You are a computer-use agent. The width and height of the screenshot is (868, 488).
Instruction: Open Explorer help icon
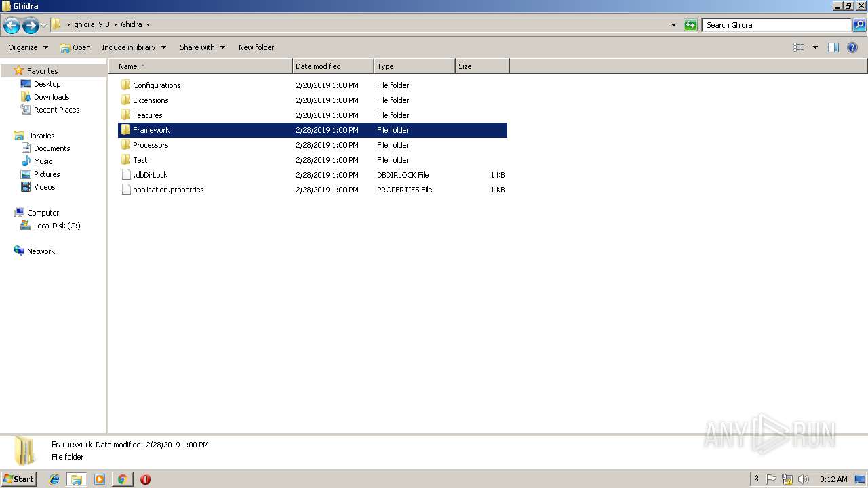[x=853, y=47]
